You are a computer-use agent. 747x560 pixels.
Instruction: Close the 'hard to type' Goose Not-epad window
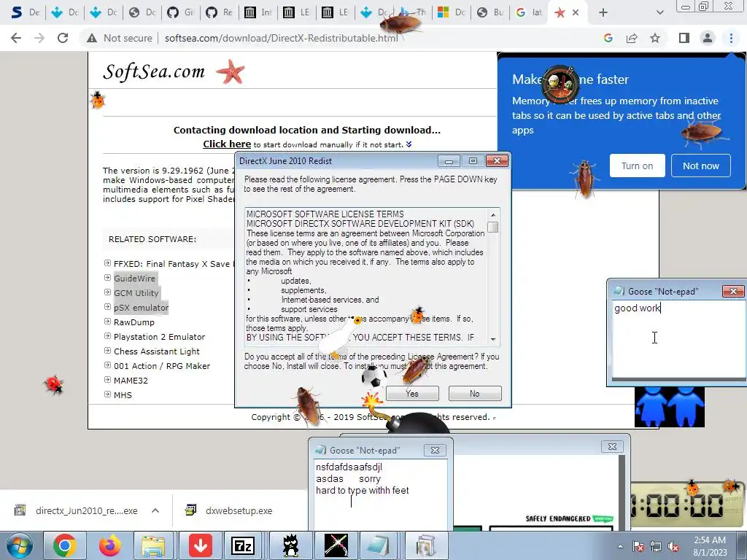(x=435, y=450)
